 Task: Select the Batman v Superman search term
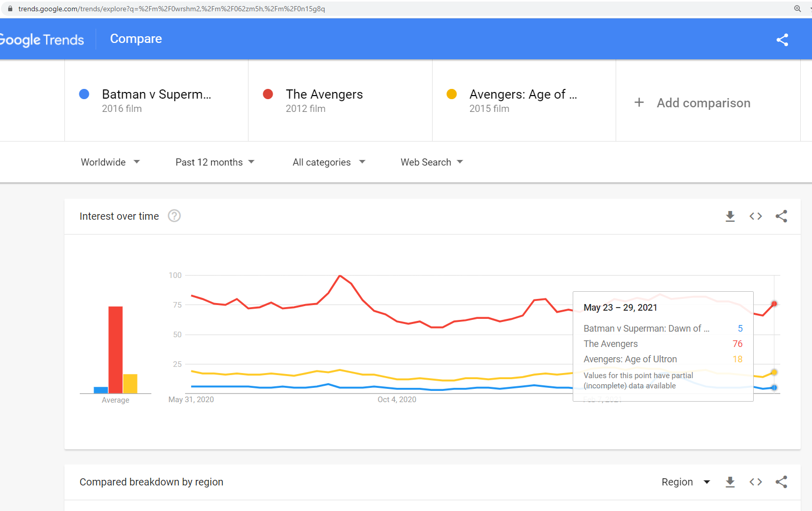(x=156, y=101)
